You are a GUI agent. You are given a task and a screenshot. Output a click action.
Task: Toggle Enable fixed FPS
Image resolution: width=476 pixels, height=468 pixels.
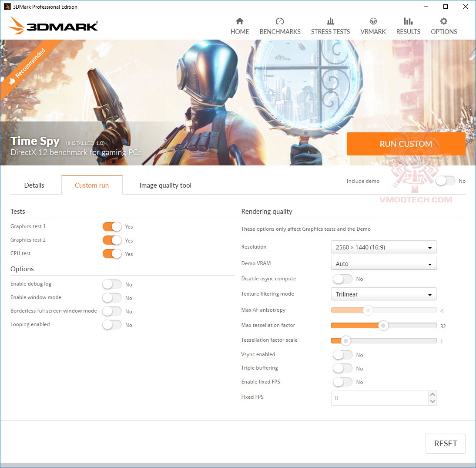(342, 382)
